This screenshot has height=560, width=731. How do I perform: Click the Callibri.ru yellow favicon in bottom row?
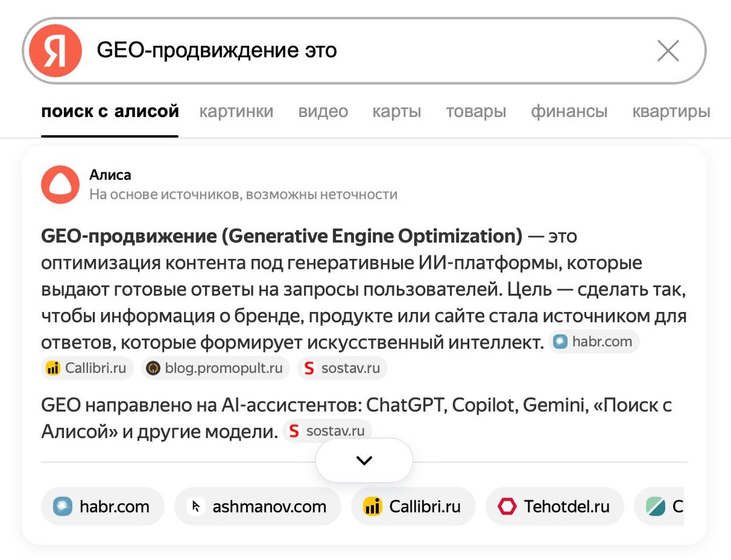coord(373,506)
